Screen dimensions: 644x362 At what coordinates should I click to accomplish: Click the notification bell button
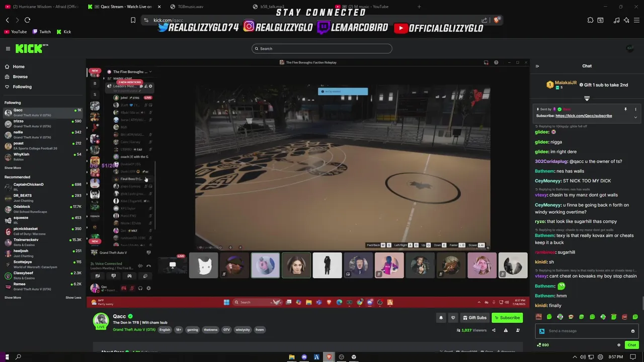pos(441,318)
